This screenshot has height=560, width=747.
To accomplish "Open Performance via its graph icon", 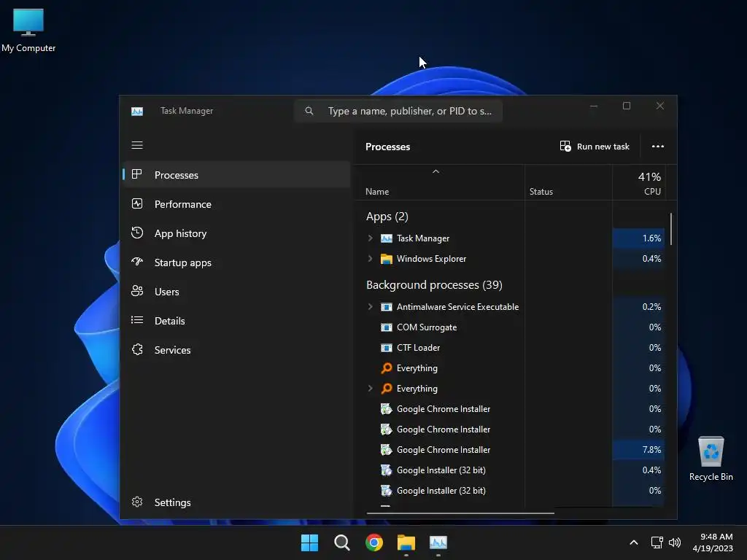I will 137,204.
